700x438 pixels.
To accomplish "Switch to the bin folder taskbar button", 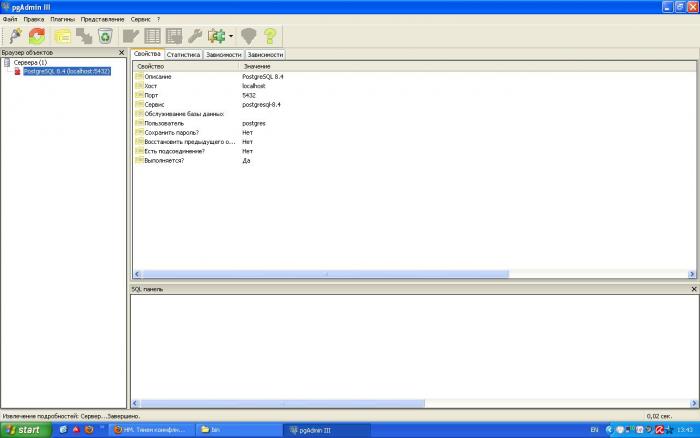I will point(239,430).
